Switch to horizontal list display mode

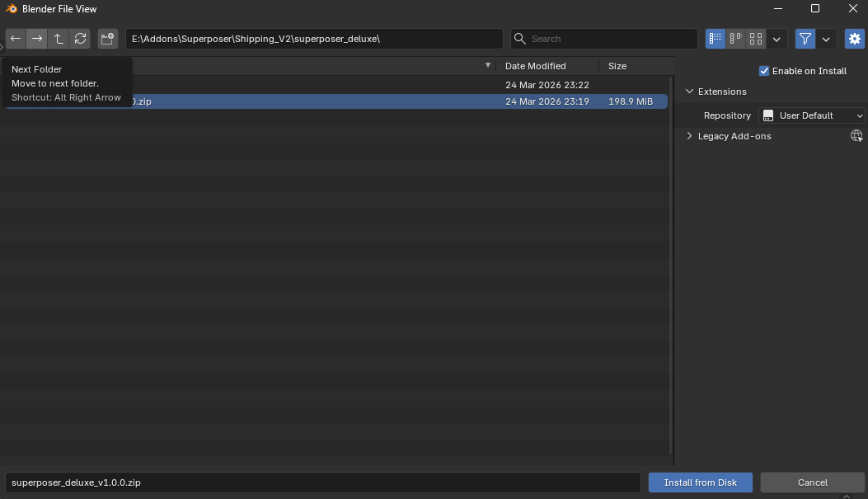click(735, 39)
